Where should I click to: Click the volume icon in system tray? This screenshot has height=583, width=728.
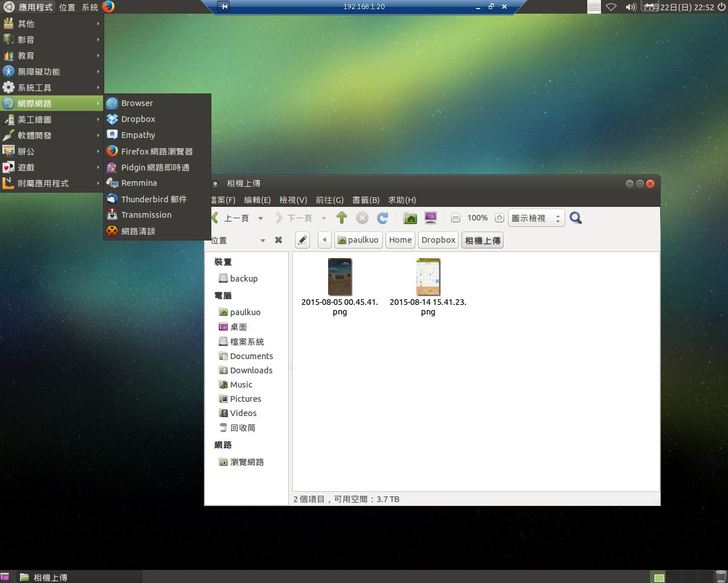tap(631, 7)
